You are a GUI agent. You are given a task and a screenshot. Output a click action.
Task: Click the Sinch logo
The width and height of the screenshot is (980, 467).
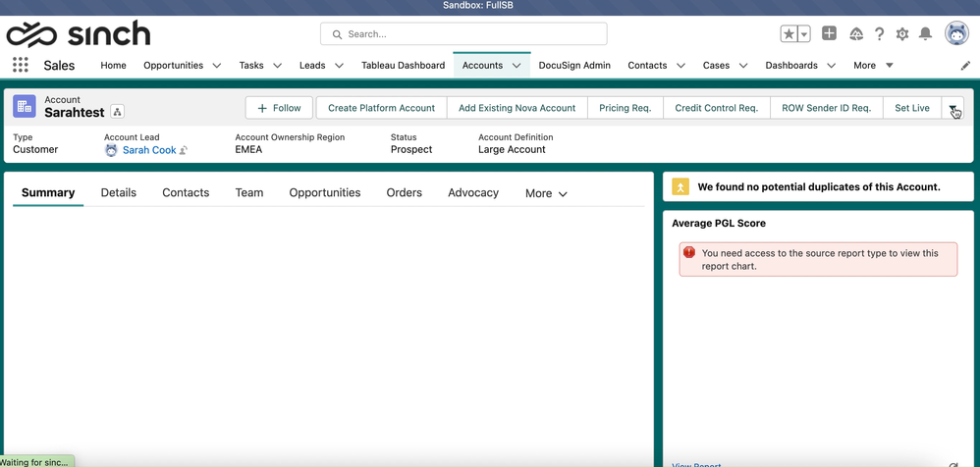tap(79, 33)
